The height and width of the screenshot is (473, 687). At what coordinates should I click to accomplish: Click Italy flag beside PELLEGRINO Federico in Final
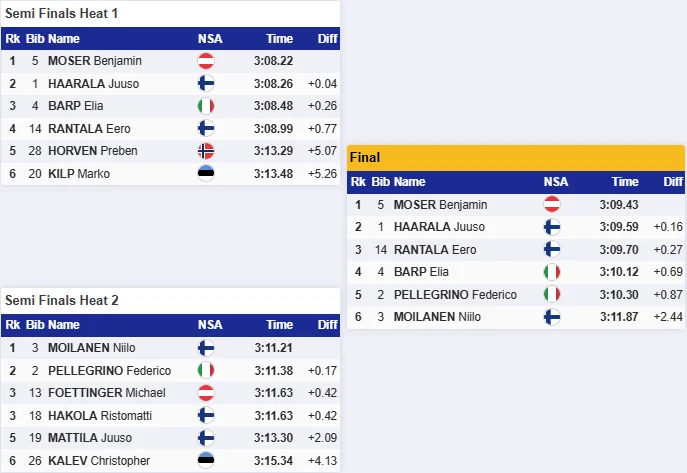click(x=552, y=294)
